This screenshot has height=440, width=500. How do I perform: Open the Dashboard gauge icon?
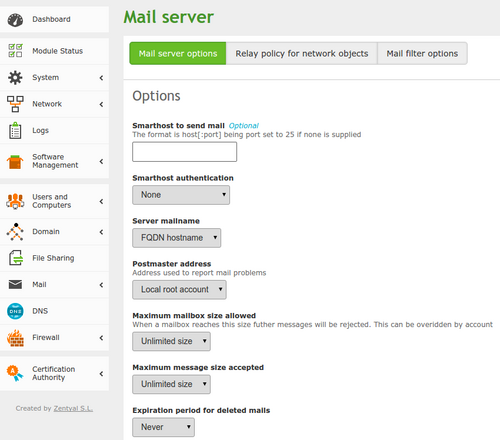(15, 20)
